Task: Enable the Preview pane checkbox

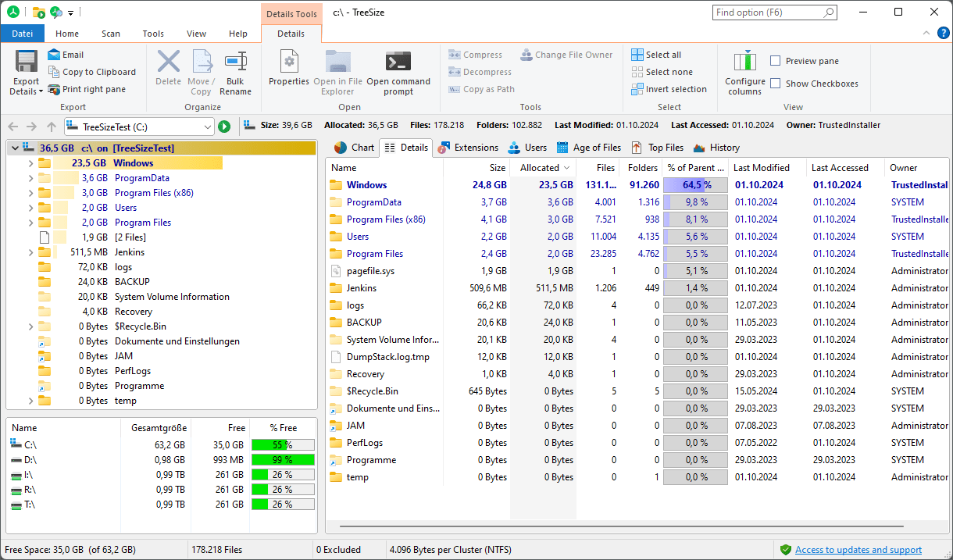Action: (x=775, y=60)
